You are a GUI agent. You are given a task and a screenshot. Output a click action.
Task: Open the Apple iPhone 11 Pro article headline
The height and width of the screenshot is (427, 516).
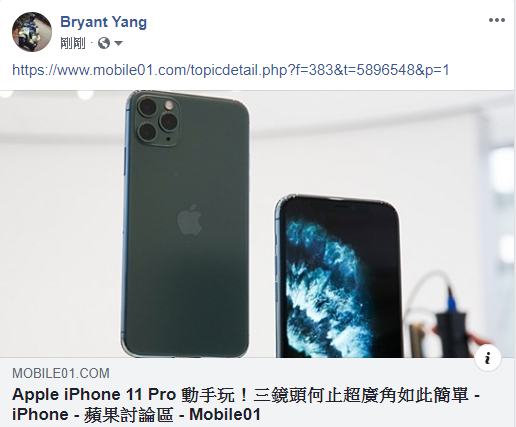coord(246,405)
